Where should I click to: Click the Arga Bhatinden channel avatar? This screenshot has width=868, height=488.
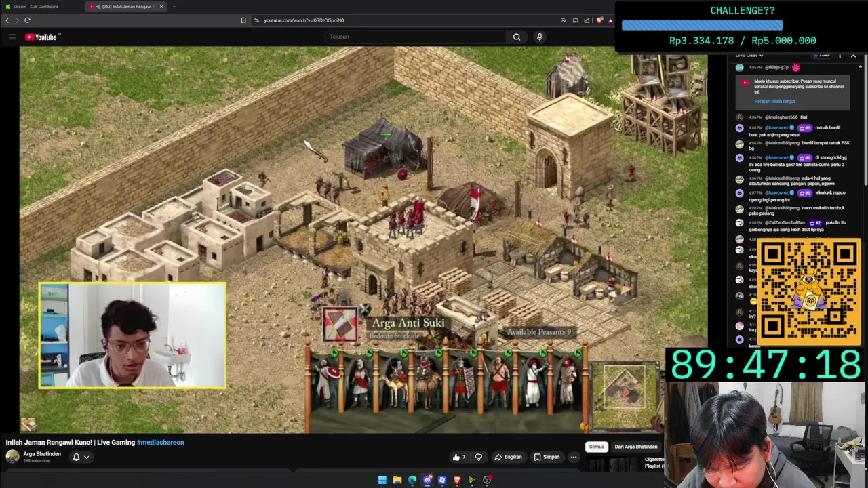(x=12, y=457)
